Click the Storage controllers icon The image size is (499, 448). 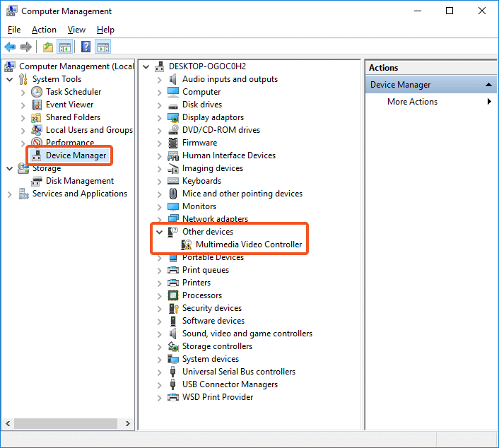pyautogui.click(x=173, y=346)
